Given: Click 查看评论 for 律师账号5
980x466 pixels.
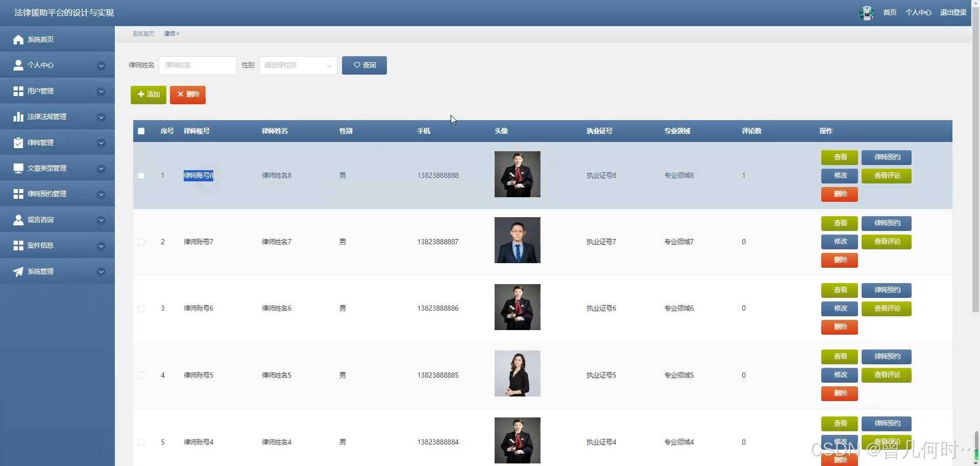Looking at the screenshot, I should point(887,375).
